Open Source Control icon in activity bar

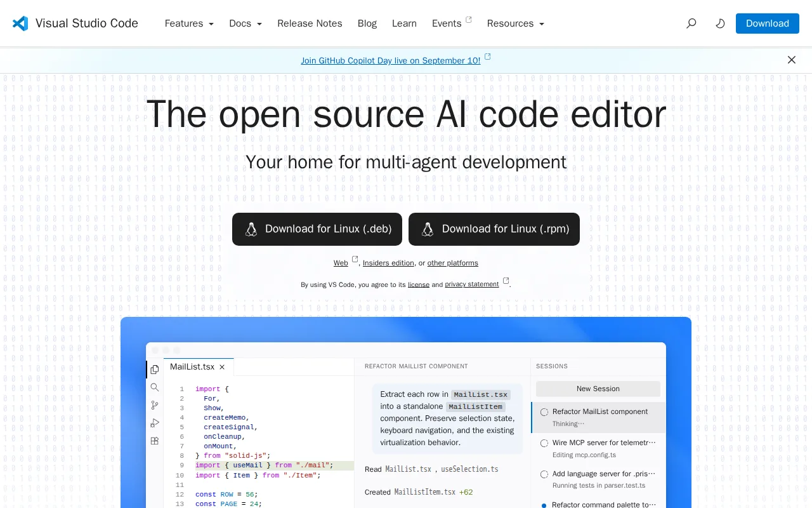click(155, 405)
